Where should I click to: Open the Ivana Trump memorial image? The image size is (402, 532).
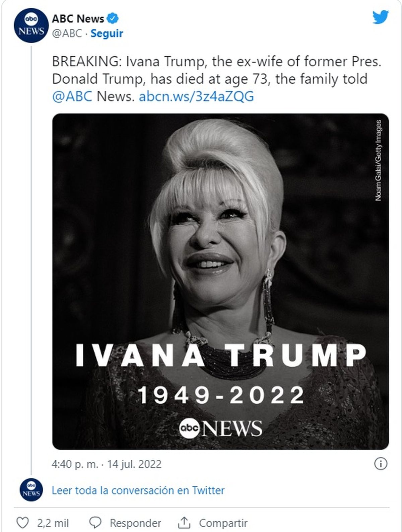(x=220, y=281)
